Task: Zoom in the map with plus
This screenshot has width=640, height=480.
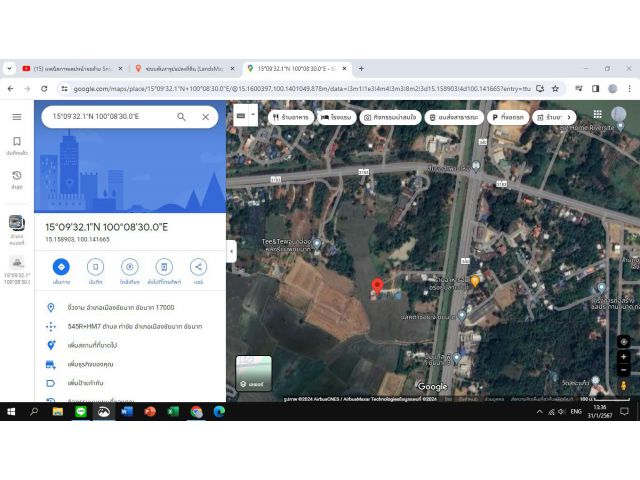Action: click(624, 357)
